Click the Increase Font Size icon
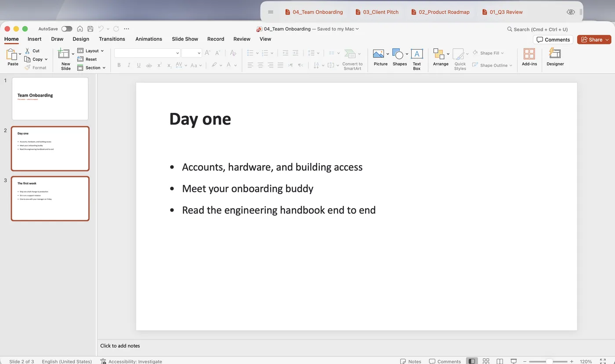The height and width of the screenshot is (364, 615). (208, 53)
